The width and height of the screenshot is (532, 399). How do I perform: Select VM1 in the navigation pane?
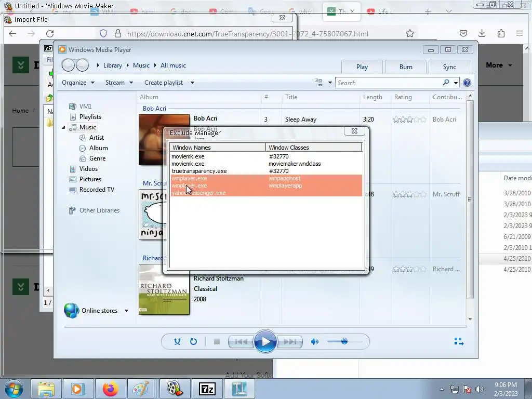85,106
